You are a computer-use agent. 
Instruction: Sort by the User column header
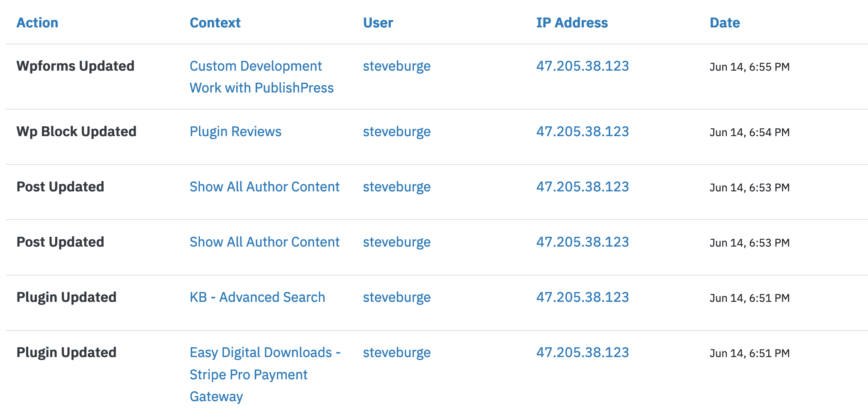[378, 23]
